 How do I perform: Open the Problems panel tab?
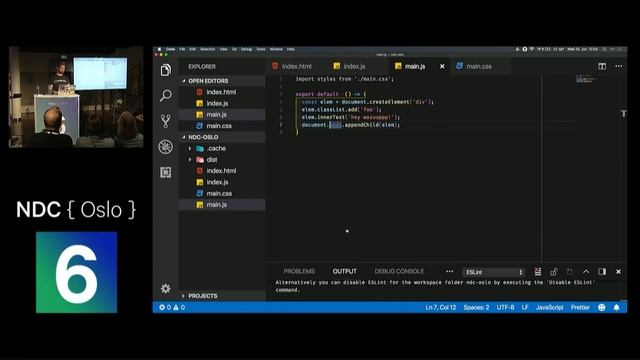(x=299, y=271)
